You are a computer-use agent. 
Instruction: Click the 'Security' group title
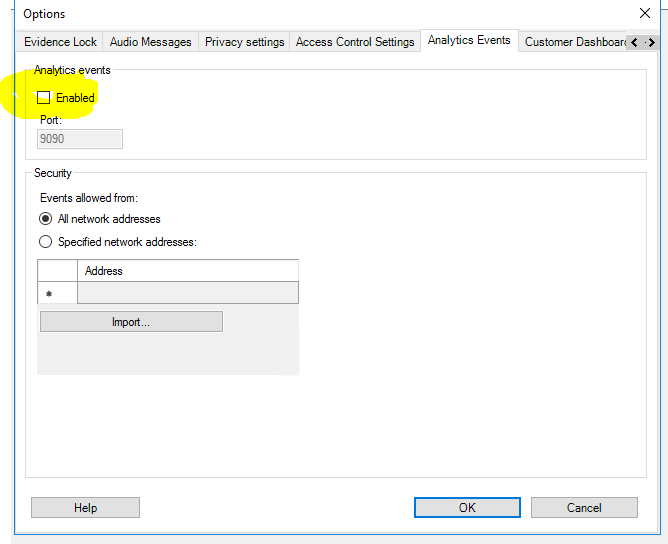point(53,173)
